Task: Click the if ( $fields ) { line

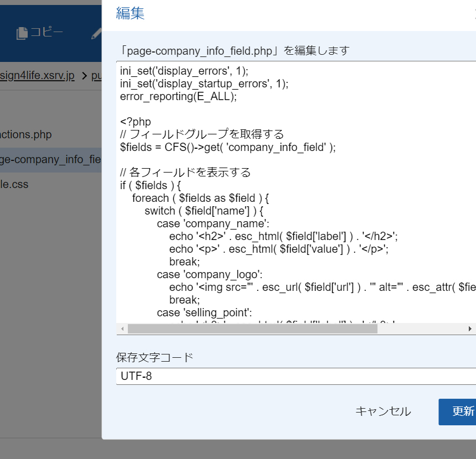Action: [150, 185]
